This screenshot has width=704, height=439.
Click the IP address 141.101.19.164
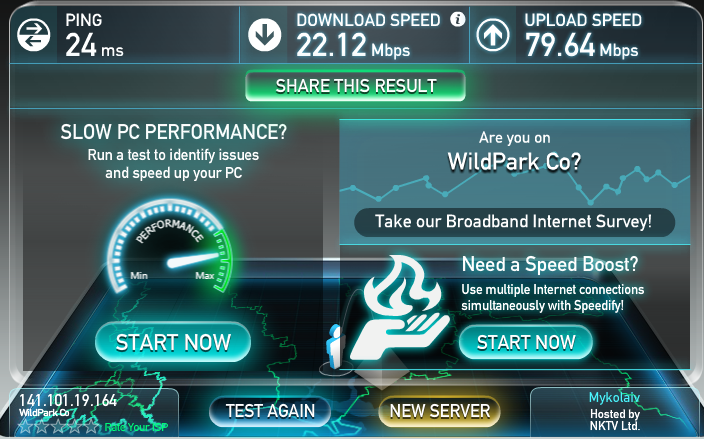point(68,399)
